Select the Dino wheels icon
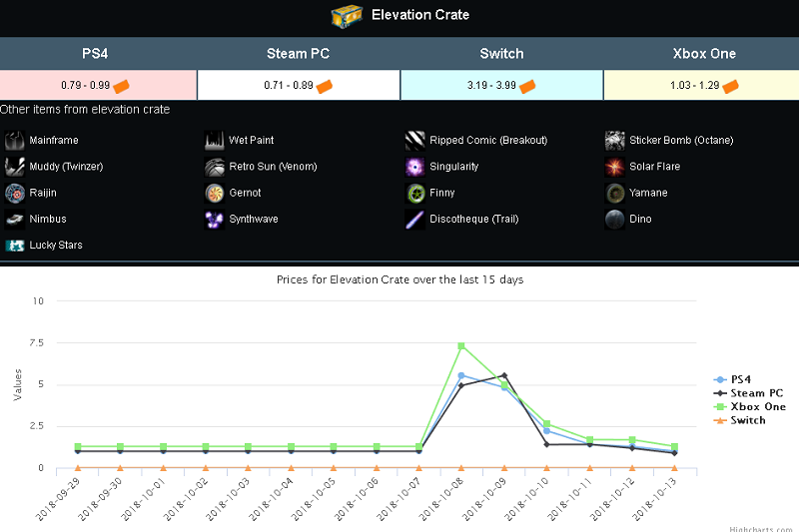Screen dimensions: 799x532 [x=614, y=219]
